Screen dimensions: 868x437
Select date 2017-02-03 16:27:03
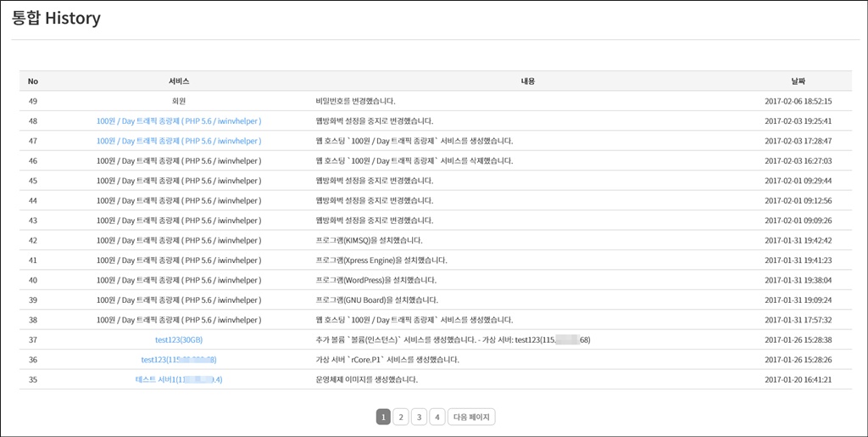pyautogui.click(x=798, y=160)
